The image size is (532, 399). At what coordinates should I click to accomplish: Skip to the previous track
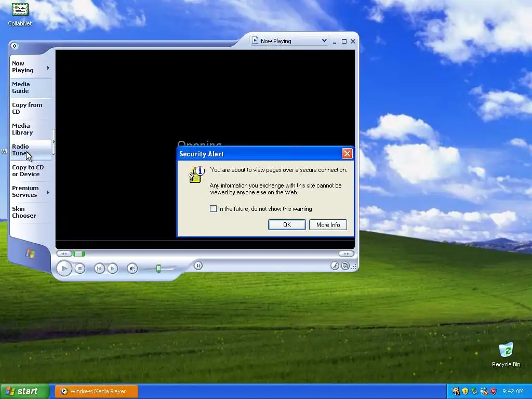tap(99, 269)
